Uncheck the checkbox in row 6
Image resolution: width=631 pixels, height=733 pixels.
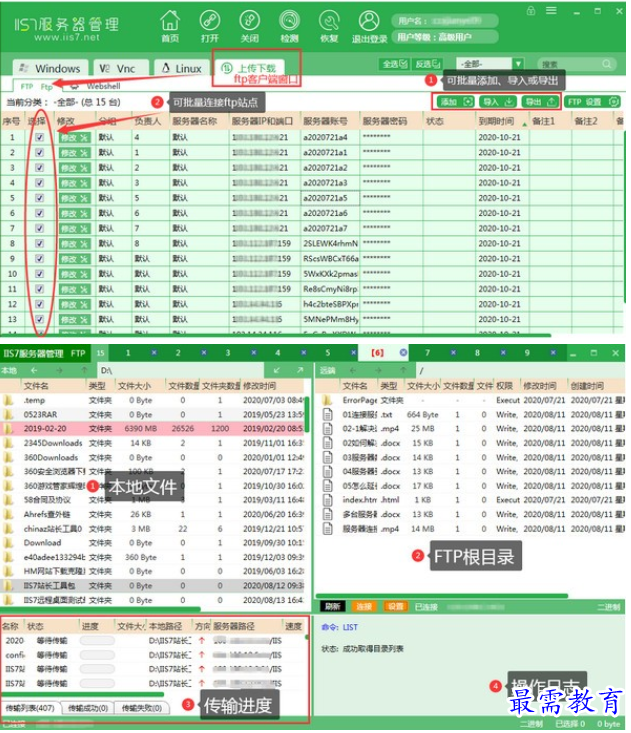[40, 213]
